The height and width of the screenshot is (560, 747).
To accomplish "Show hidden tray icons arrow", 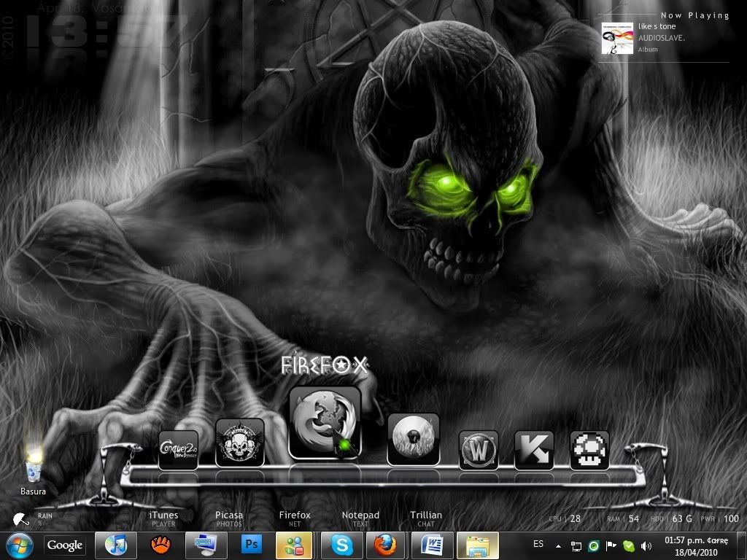I will (558, 546).
